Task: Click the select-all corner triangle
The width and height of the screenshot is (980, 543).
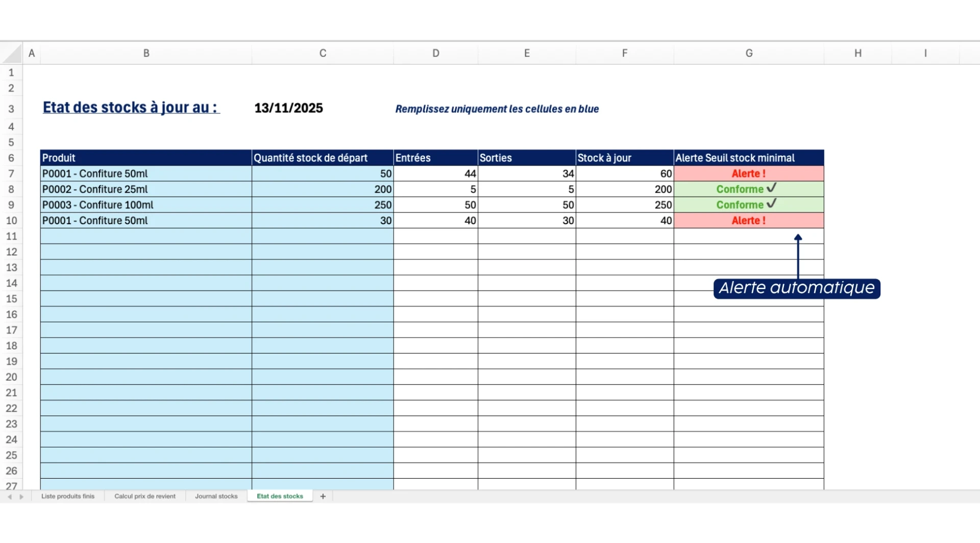Action: (x=12, y=53)
